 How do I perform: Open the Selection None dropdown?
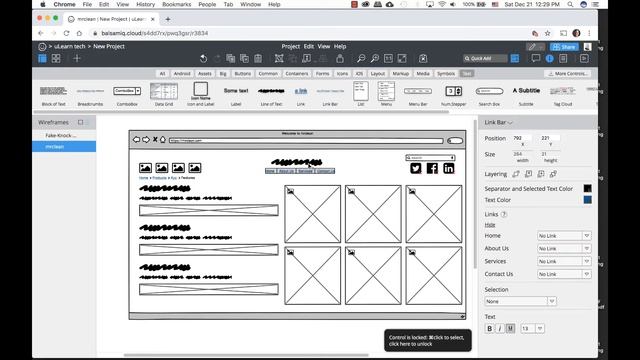(x=520, y=301)
